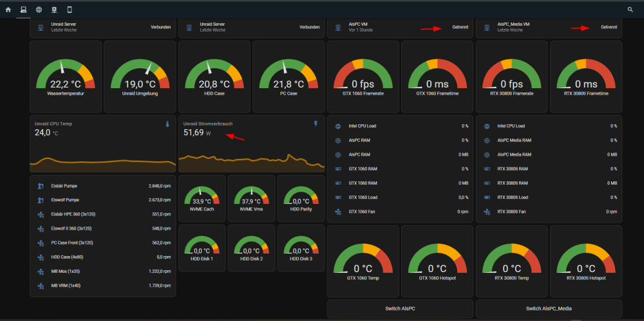Open the RTX 3080ti Framerate gauge
This screenshot has width=644, height=321.
(x=511, y=77)
